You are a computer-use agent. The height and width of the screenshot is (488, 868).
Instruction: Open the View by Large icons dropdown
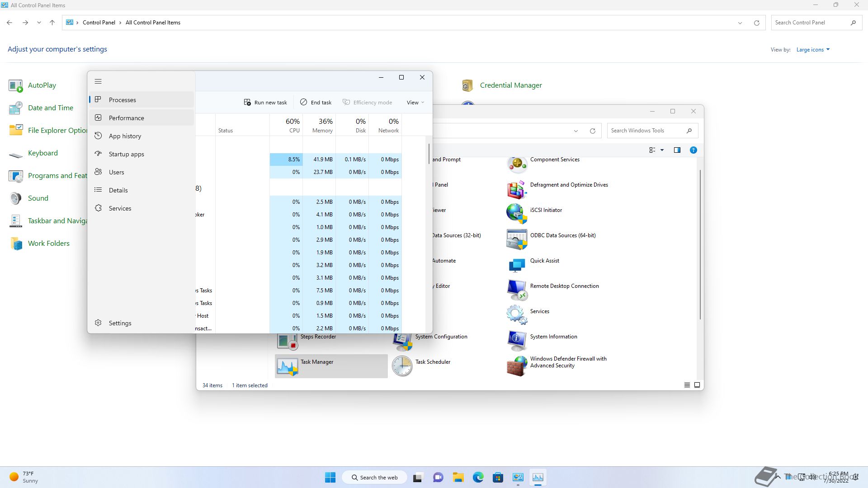pyautogui.click(x=813, y=50)
